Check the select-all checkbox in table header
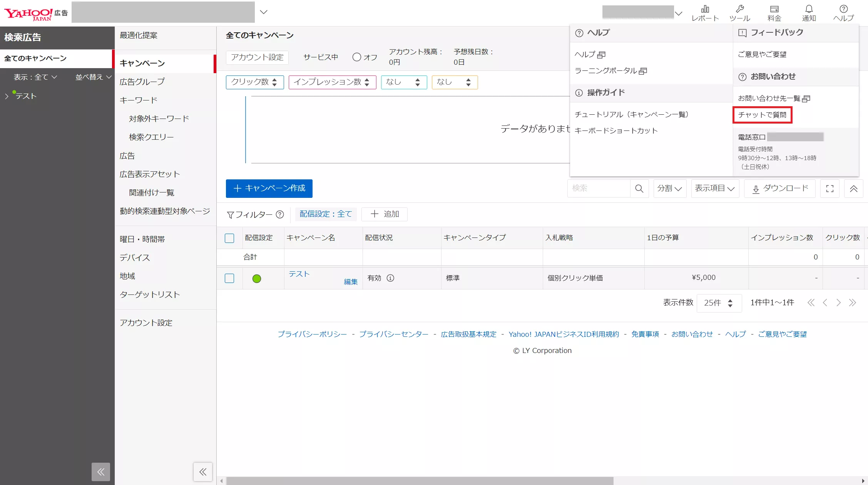Viewport: 868px width, 485px height. click(229, 238)
